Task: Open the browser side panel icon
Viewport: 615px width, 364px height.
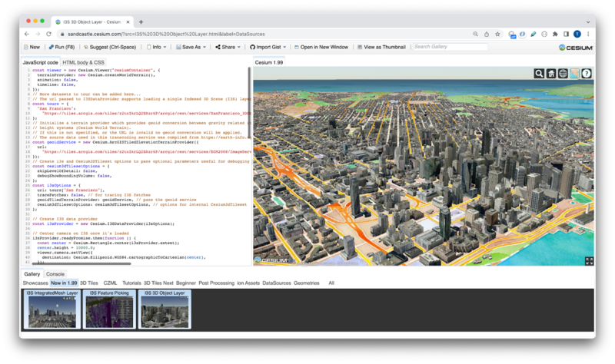Action: tap(566, 34)
